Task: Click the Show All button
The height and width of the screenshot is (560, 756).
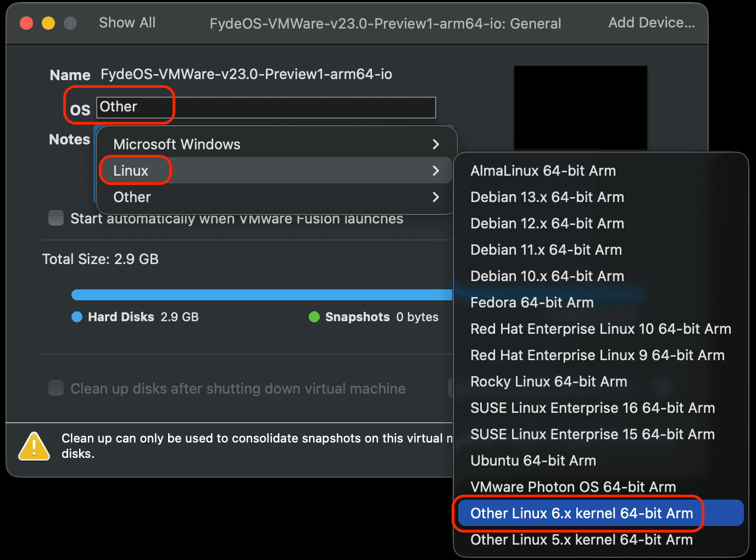Action: tap(127, 23)
